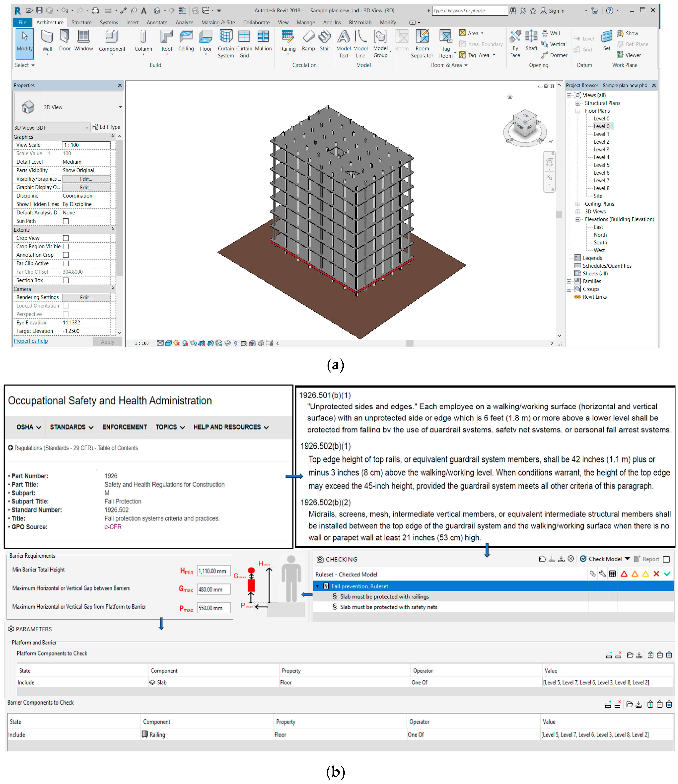
Task: Toggle the Crop View checkbox
Action: [x=66, y=238]
